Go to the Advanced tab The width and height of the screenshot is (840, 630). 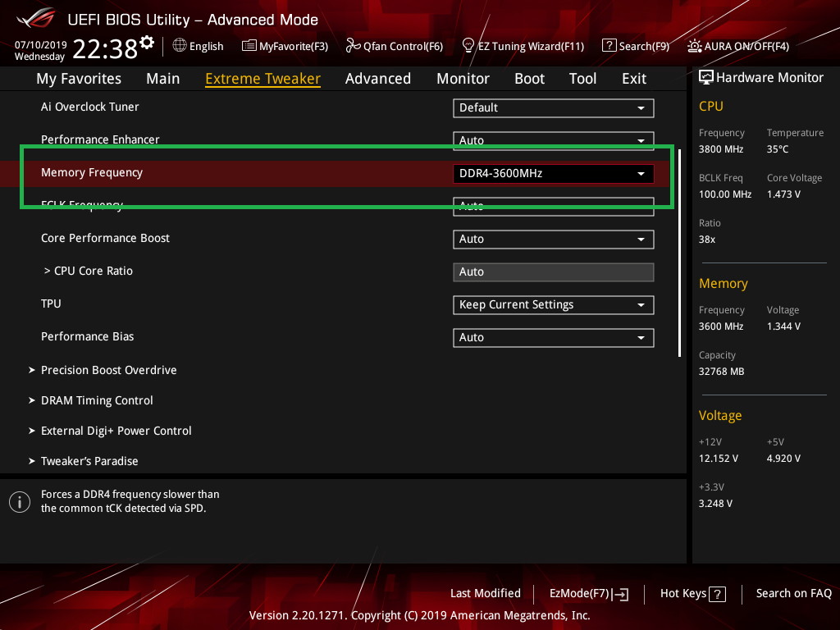[x=378, y=79]
